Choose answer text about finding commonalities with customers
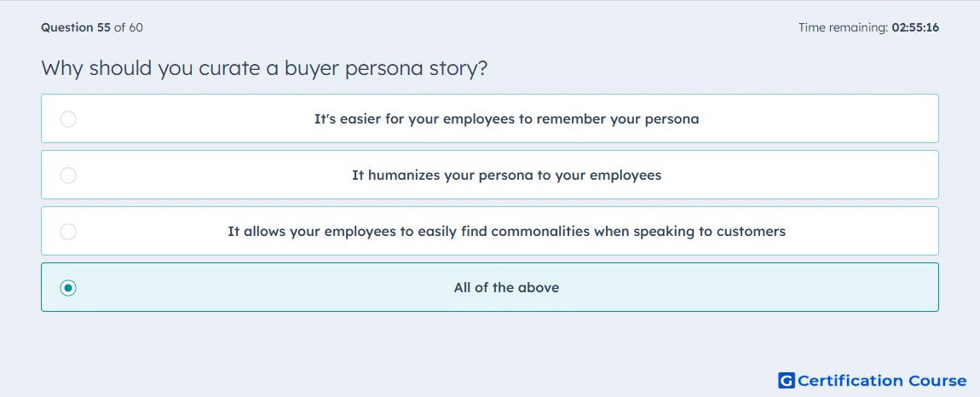The width and height of the screenshot is (980, 397). pyautogui.click(x=506, y=232)
